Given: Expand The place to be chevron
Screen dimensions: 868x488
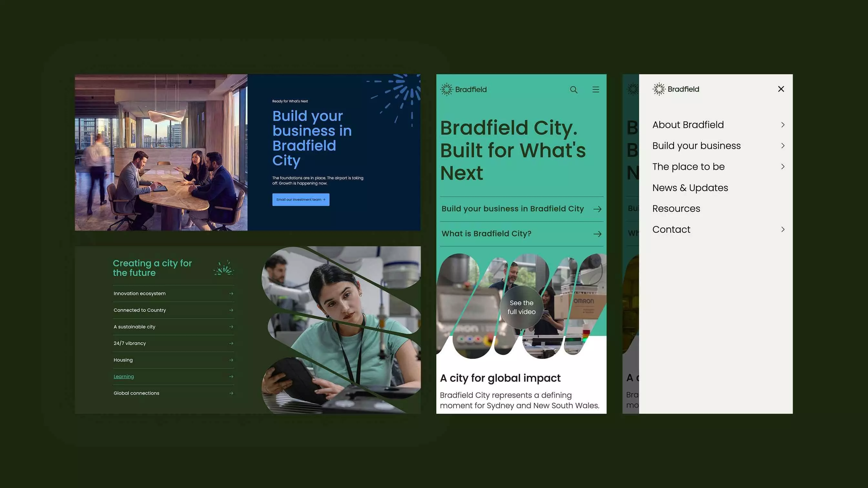Looking at the screenshot, I should point(783,167).
